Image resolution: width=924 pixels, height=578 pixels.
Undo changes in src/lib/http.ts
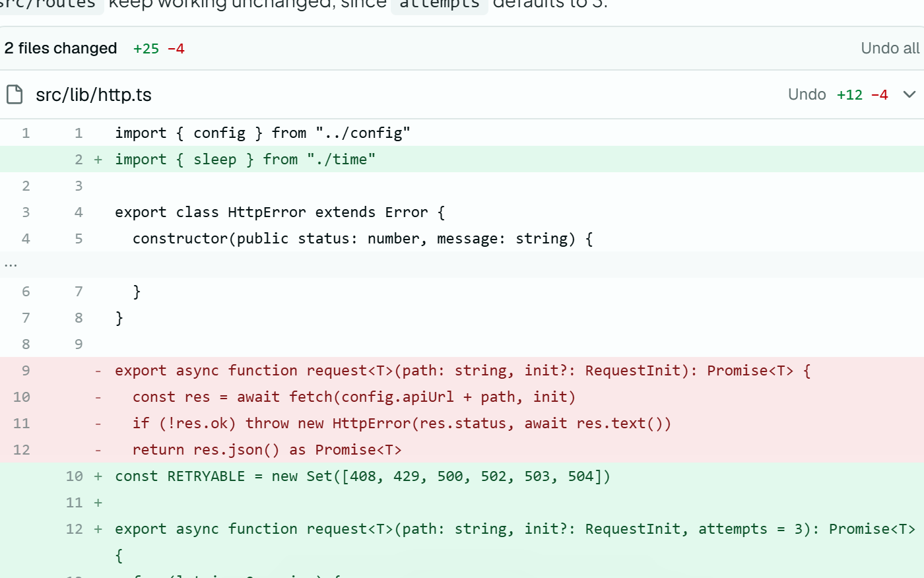(807, 94)
